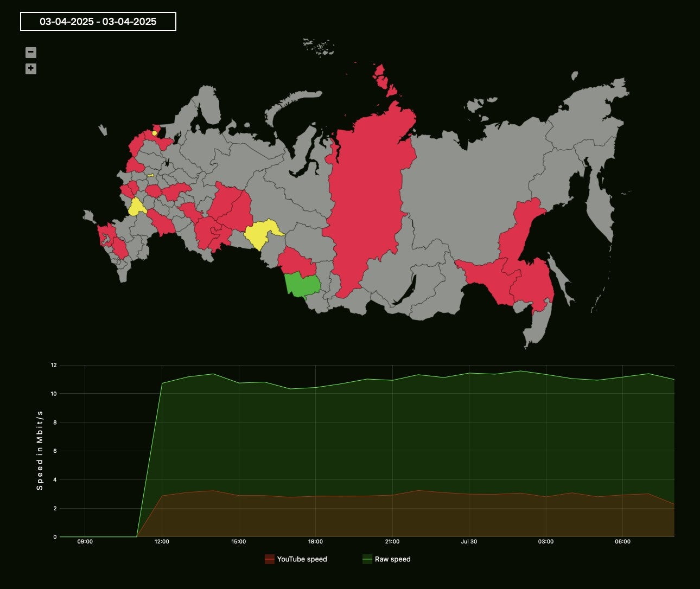Image resolution: width=700 pixels, height=589 pixels.
Task: Select the green region in southern Siberia
Action: pos(302,285)
